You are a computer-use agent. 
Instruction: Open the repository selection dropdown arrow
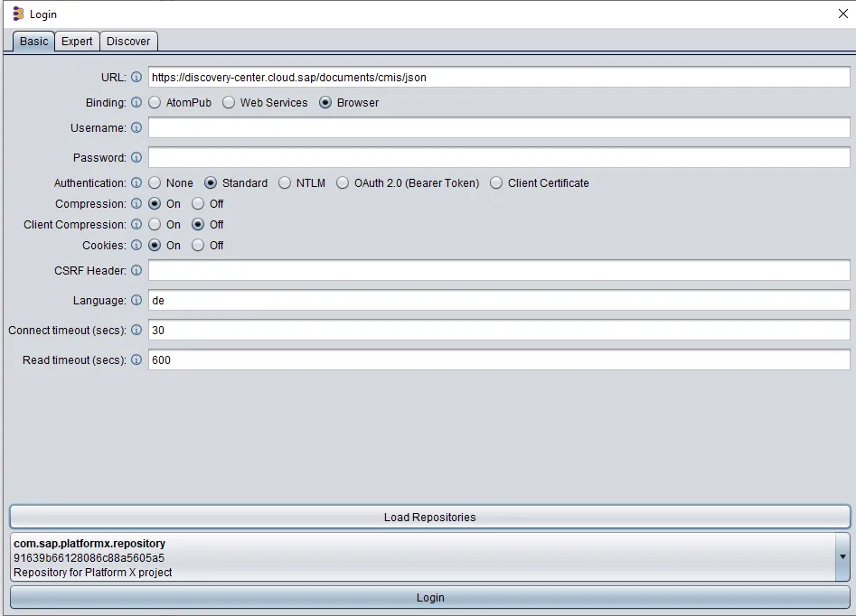pyautogui.click(x=842, y=557)
